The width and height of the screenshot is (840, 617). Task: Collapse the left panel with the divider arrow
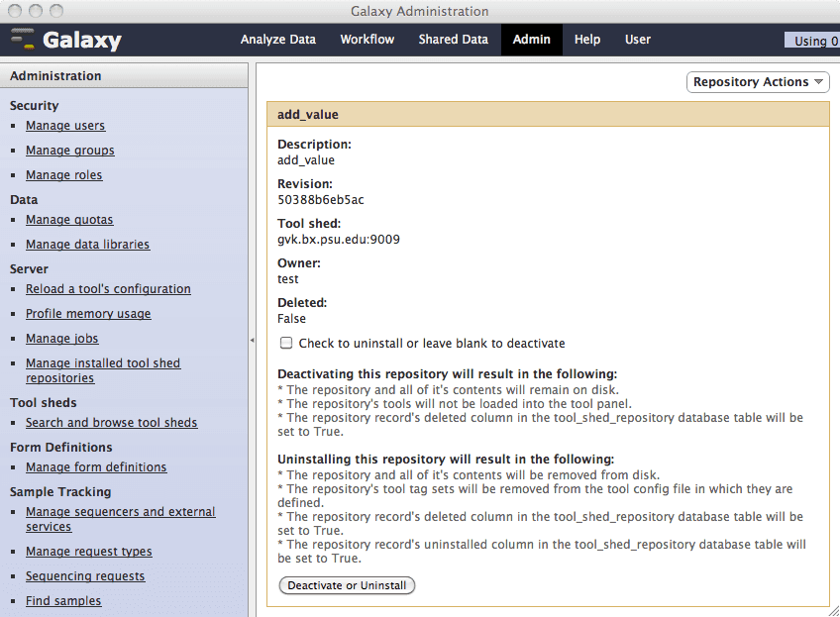[252, 340]
